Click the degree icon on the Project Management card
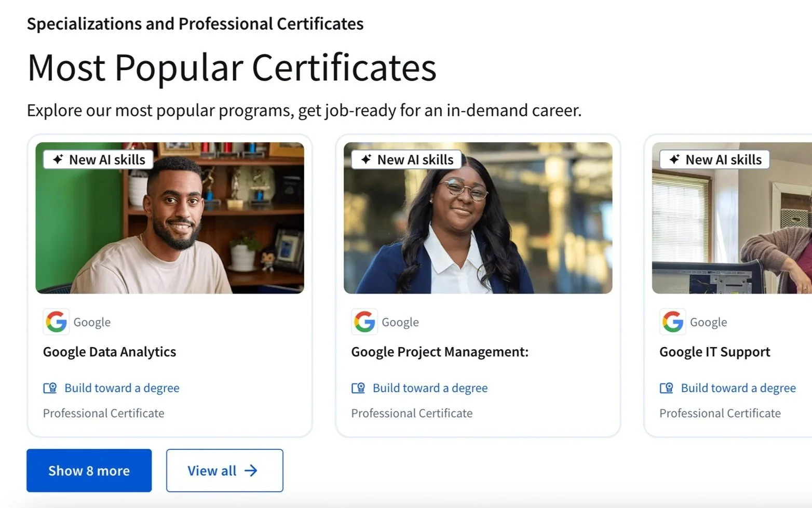 358,388
